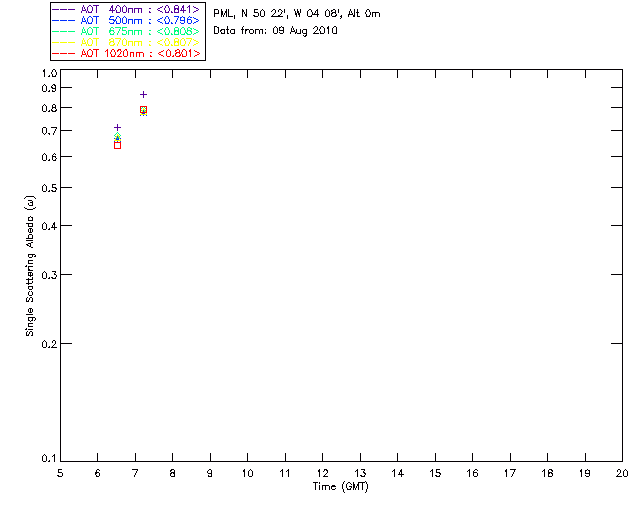
Task: Click the 'Data from: 09 Aug 2010' text
Action: (276, 31)
